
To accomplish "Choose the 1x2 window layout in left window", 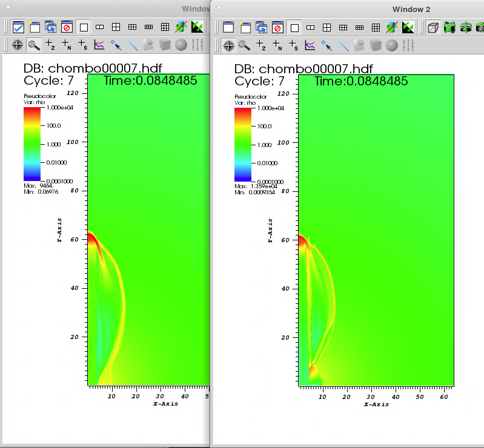I will pos(99,27).
